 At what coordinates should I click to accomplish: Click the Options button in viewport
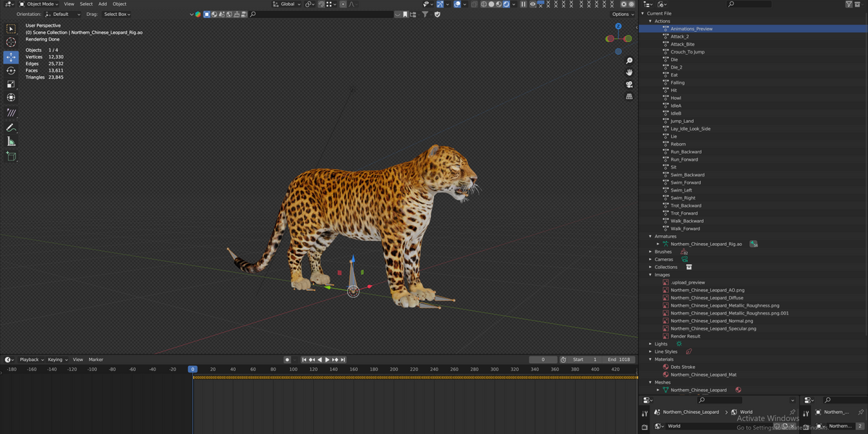pos(622,14)
